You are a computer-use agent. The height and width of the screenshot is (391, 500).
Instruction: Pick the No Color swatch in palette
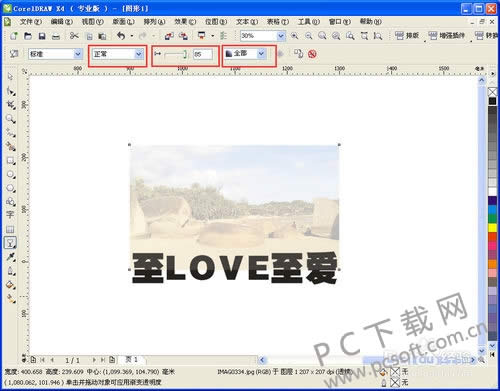[x=492, y=92]
